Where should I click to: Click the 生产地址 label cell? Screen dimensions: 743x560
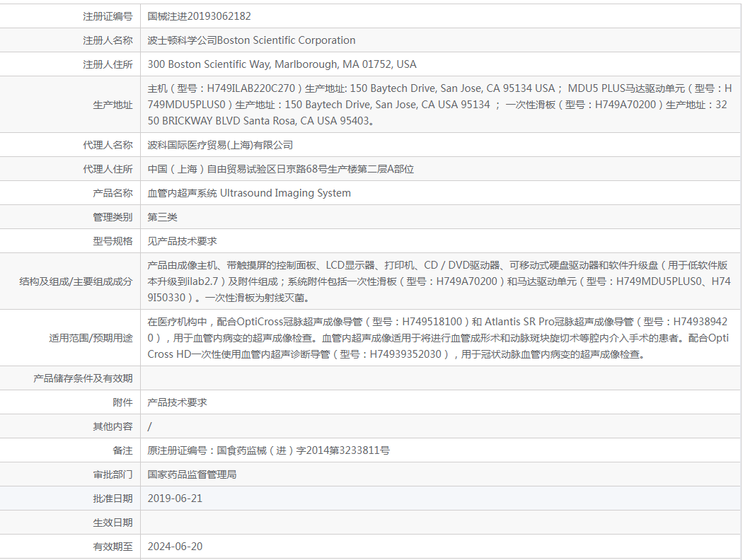[113, 105]
